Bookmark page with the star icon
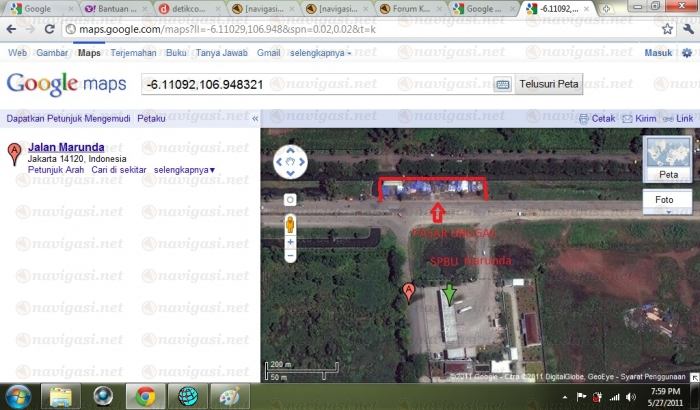Image resolution: width=700 pixels, height=410 pixels. click(x=663, y=30)
